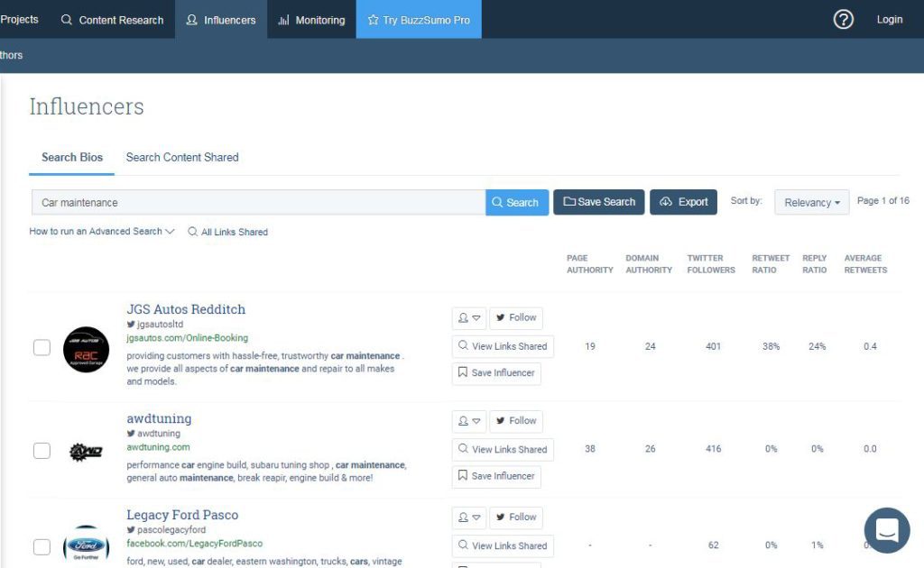Click the JGS Autos Redditch profile logo
This screenshot has width=924, height=568.
click(x=86, y=350)
